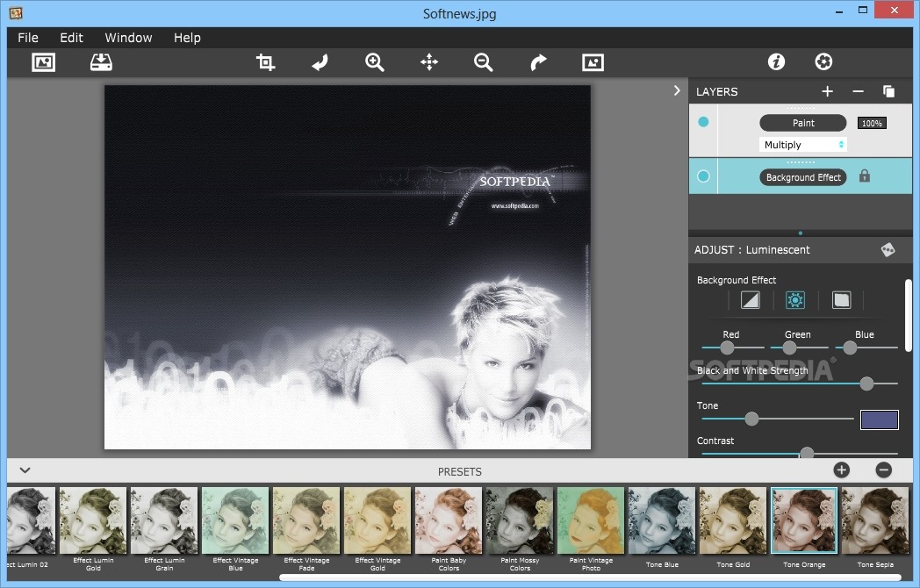Click the fit image to window icon

[x=593, y=62]
